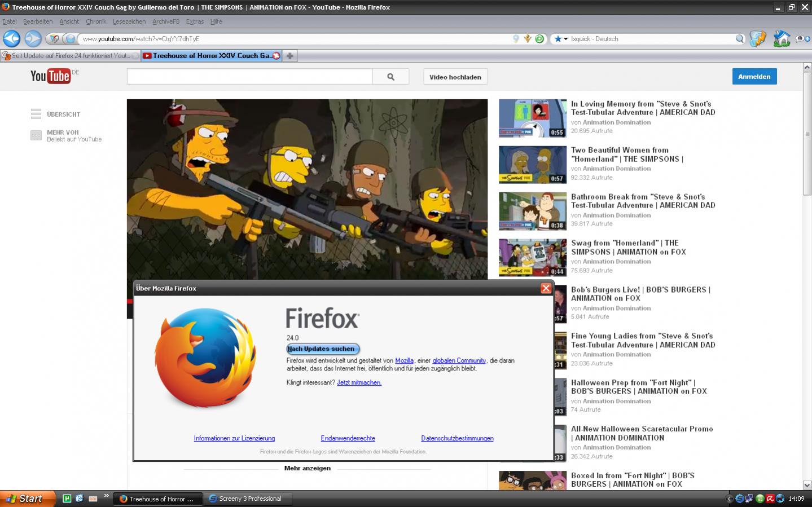Click the page scrollbar up arrow
The image size is (812, 507).
tap(807, 68)
